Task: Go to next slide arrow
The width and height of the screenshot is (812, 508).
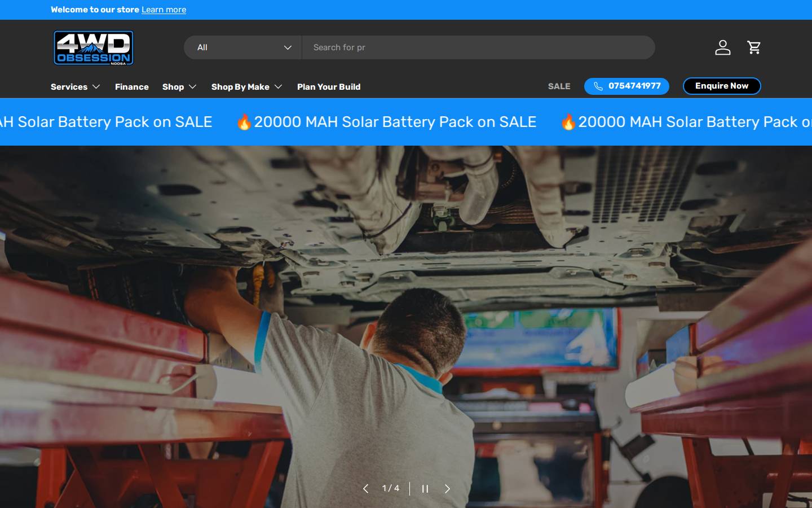Action: (447, 489)
